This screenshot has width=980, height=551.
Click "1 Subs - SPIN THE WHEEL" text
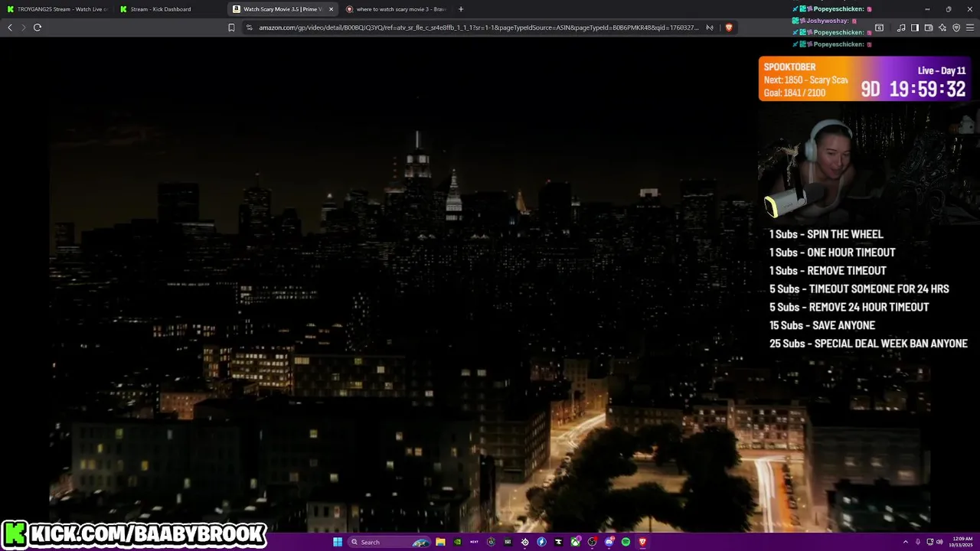tap(826, 234)
